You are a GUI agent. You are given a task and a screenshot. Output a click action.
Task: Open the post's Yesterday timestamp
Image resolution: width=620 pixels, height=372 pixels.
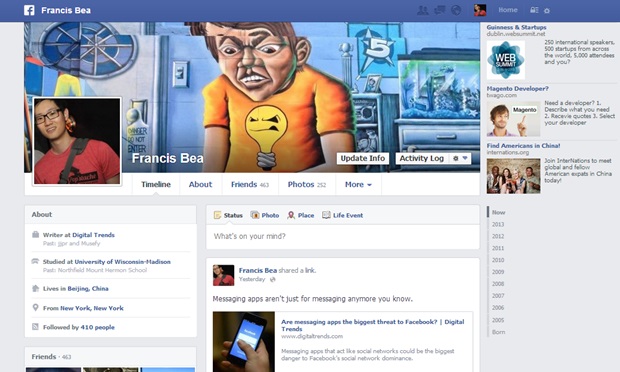(252, 279)
